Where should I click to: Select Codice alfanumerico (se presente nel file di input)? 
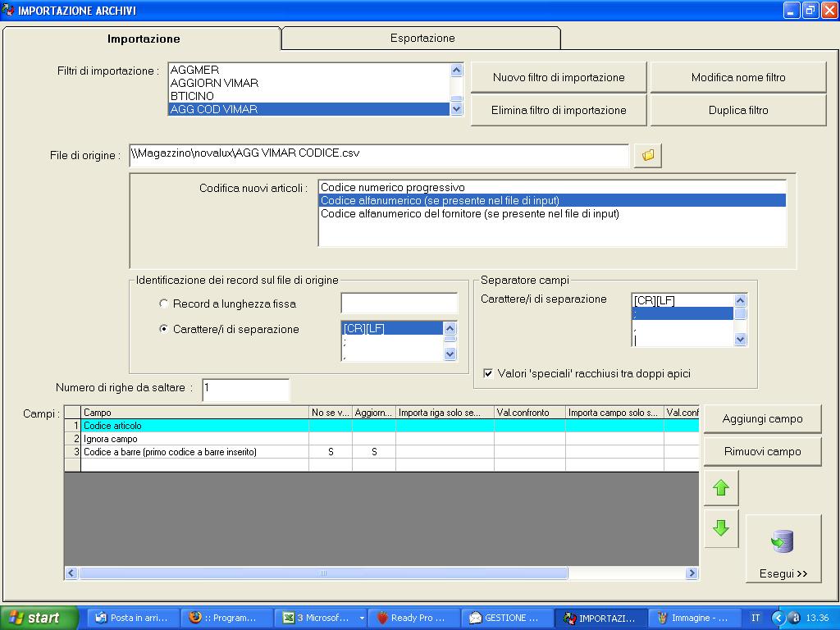pos(552,200)
